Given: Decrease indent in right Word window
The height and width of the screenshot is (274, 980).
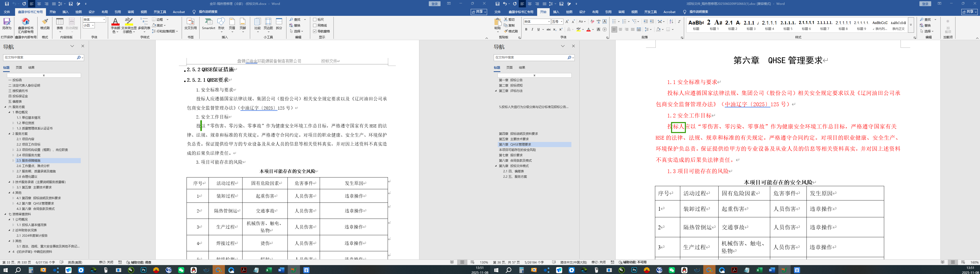Looking at the screenshot, I should (645, 22).
